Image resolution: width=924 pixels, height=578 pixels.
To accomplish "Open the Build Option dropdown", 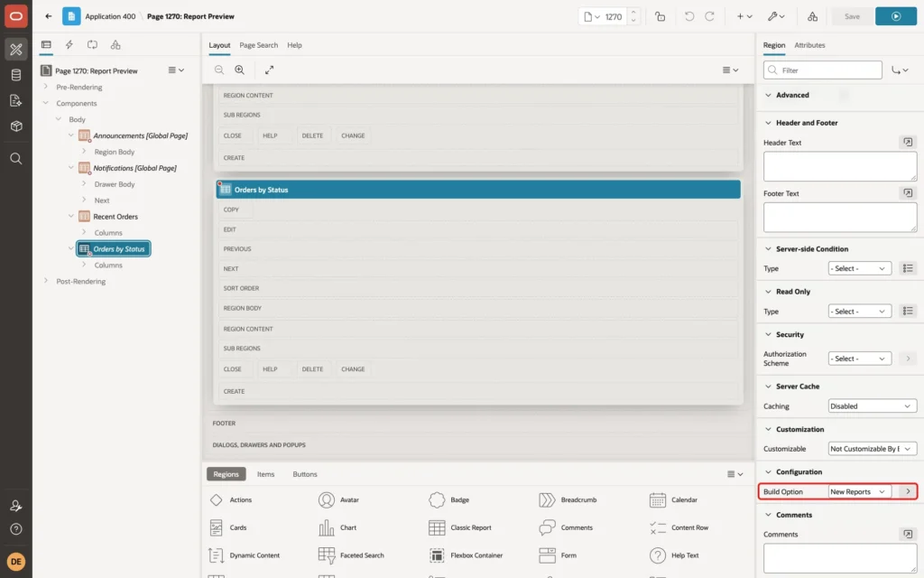I will tap(859, 491).
